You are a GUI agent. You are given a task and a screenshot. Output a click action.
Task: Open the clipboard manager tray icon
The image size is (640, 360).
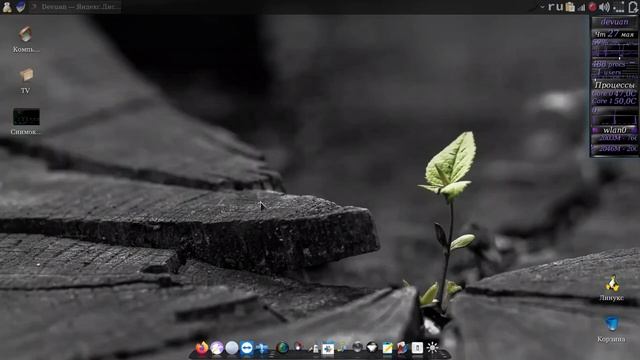pos(570,7)
